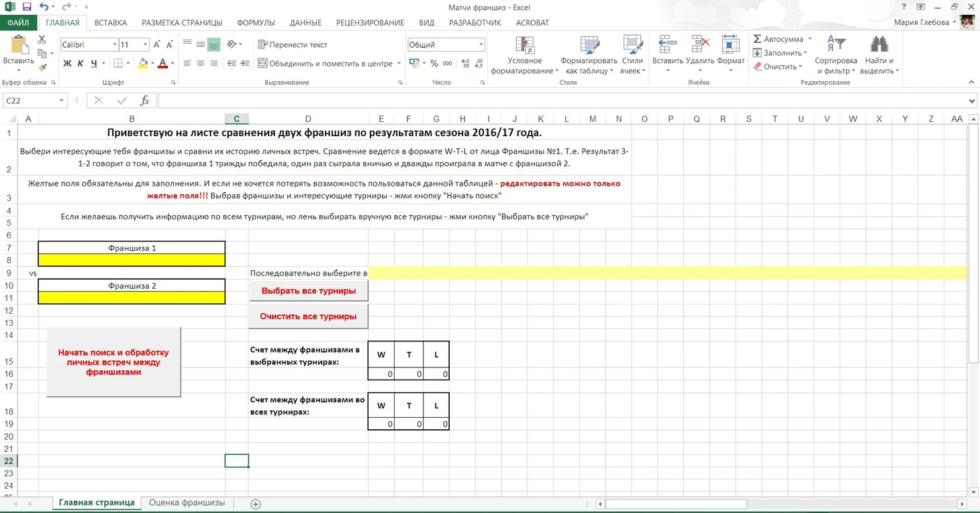Open the ФАЙЛ tab
This screenshot has height=513, width=980.
click(x=18, y=22)
